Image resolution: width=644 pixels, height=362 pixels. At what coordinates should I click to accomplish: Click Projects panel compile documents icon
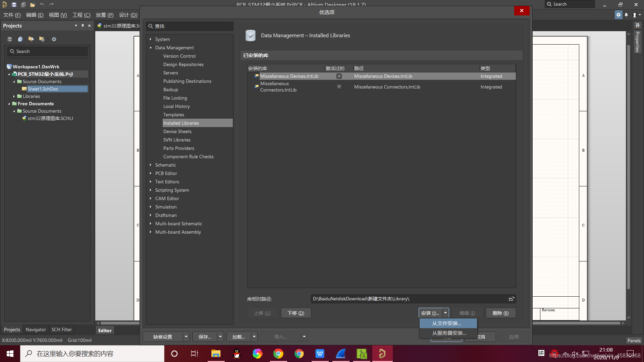click(20, 39)
